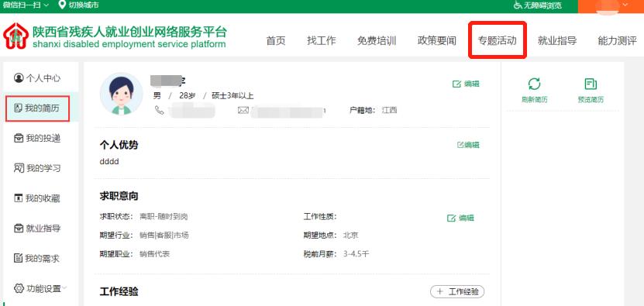This screenshot has height=306, width=644.
Task: Expand the orange user account dropdown arrow
Action: [625, 5]
